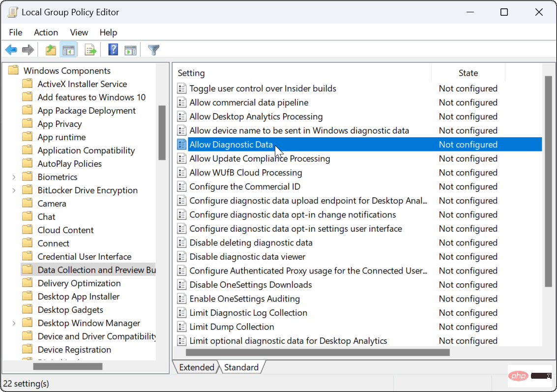Click the tree pane vertical scrollbar
Viewport: 557px width, 392px height.
162,133
